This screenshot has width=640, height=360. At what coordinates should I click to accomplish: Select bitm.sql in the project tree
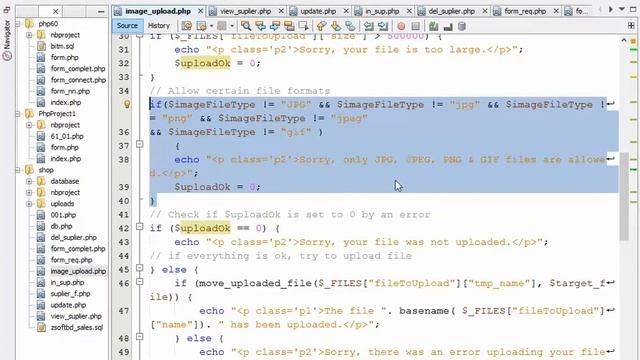click(62, 46)
